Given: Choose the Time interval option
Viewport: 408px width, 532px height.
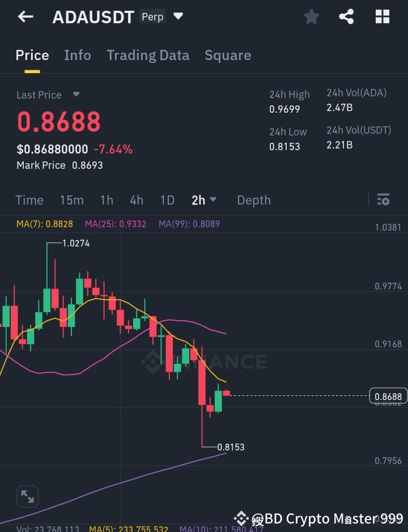Looking at the screenshot, I should click(x=29, y=200).
